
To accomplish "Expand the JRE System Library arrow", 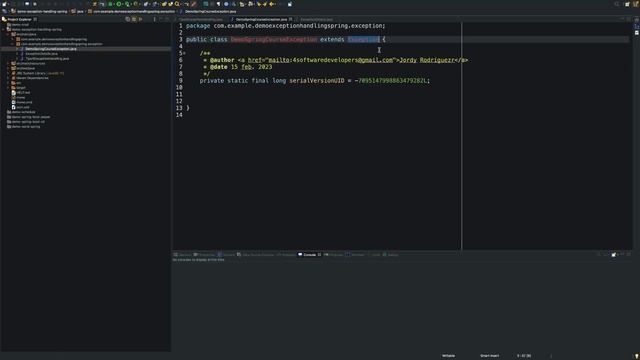I will 8,73.
